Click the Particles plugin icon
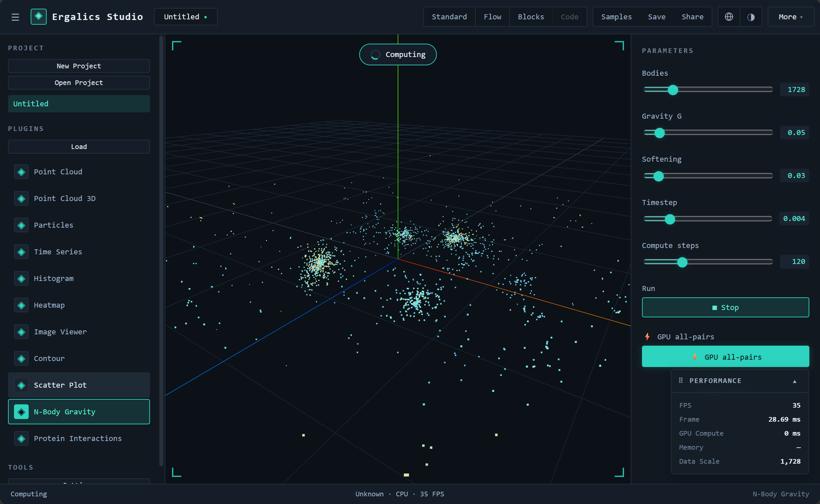Viewport: 820px width, 504px height. coord(21,225)
